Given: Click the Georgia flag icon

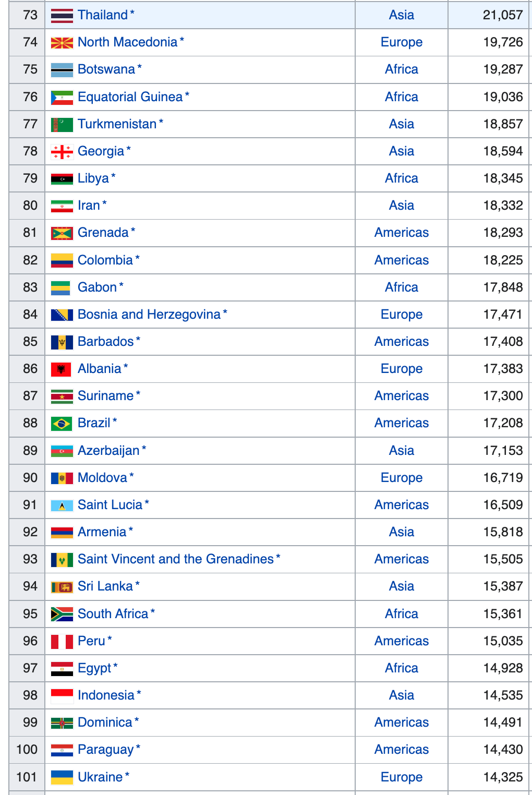Looking at the screenshot, I should (62, 151).
